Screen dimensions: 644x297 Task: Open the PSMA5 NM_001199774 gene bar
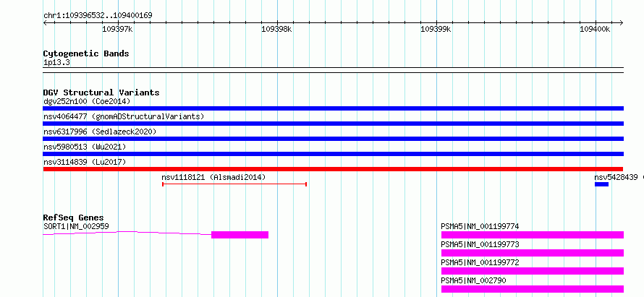click(533, 235)
